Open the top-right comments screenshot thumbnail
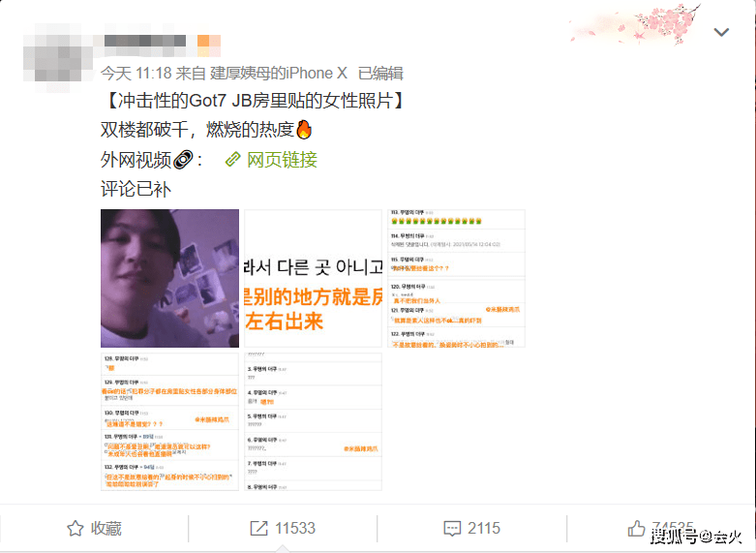The width and height of the screenshot is (756, 553). [x=457, y=278]
